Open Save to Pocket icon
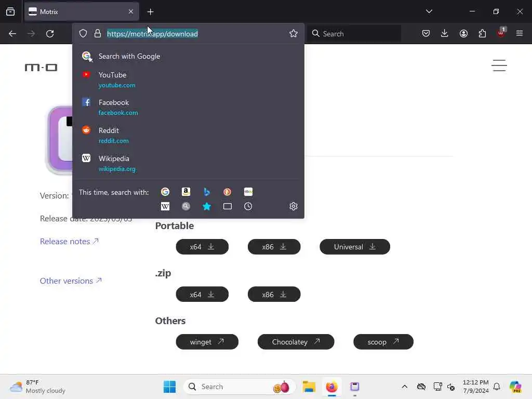532x399 pixels. pyautogui.click(x=426, y=33)
